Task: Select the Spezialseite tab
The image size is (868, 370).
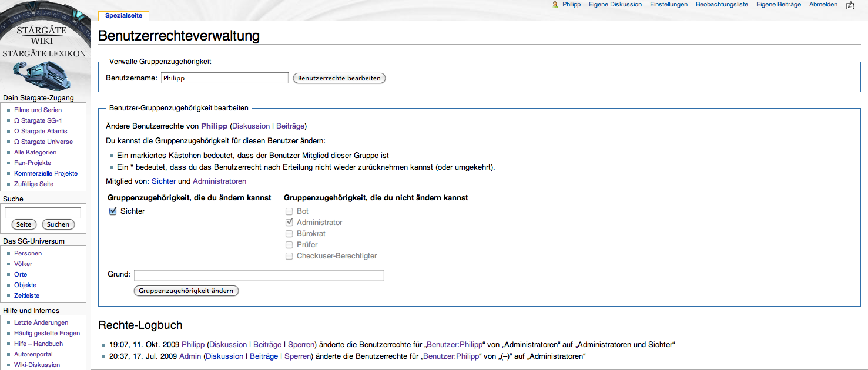Action: pyautogui.click(x=123, y=16)
